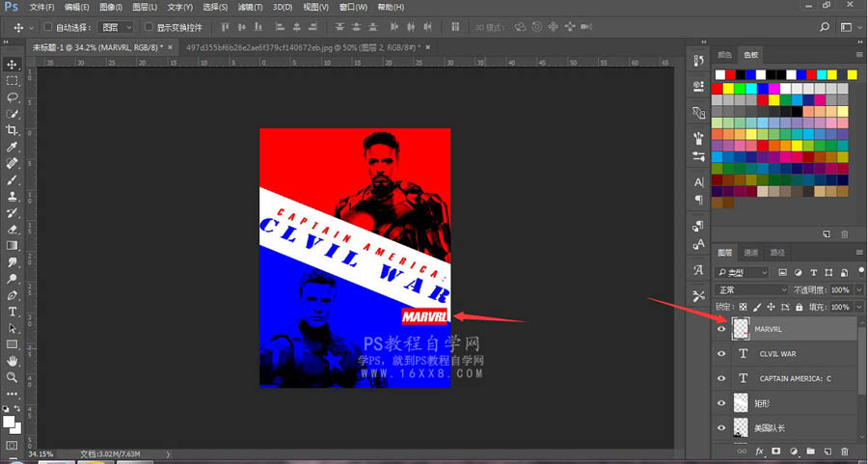The width and height of the screenshot is (868, 464).
Task: Select the Healing Brush tool
Action: 12,163
